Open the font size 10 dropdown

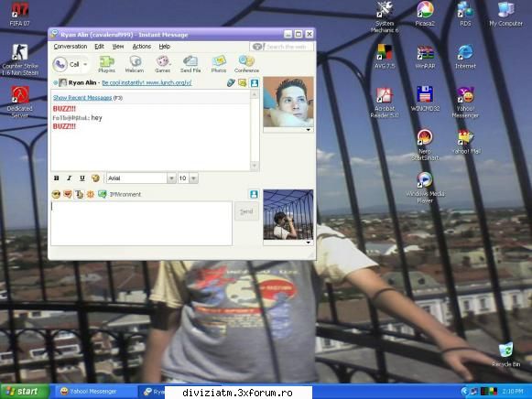pyautogui.click(x=193, y=178)
